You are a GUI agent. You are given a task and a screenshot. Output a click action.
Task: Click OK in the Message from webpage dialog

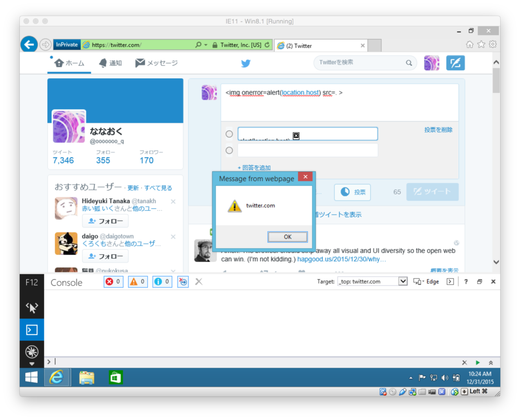point(287,237)
